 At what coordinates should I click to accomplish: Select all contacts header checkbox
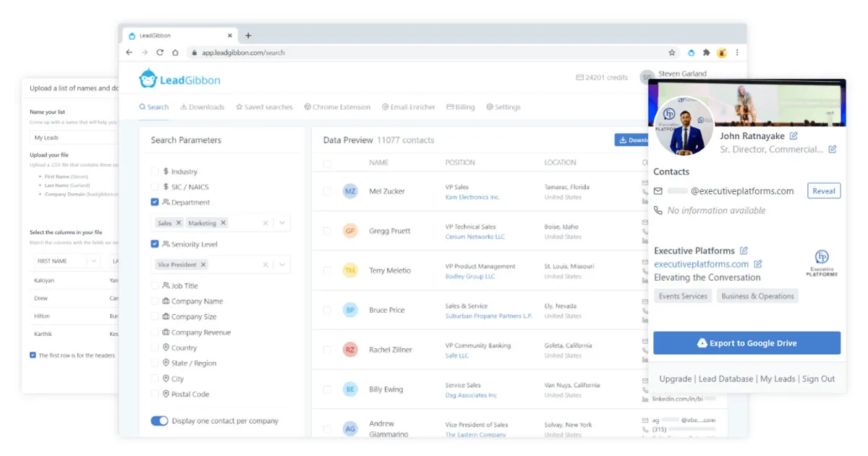click(327, 164)
